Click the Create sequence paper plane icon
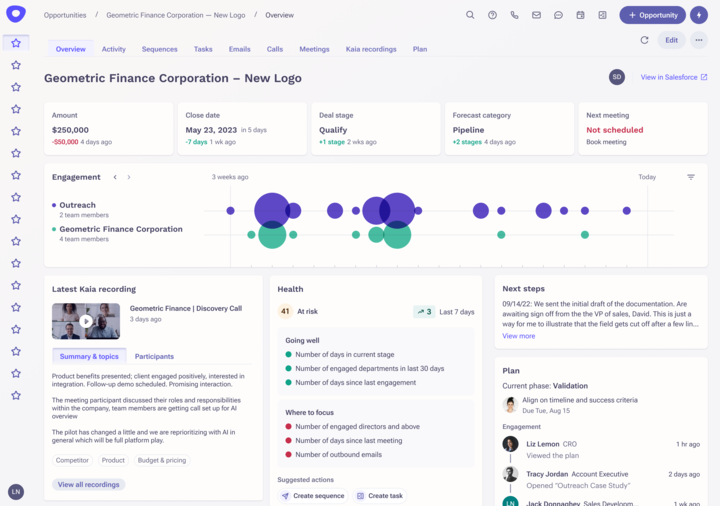The image size is (720, 506). [285, 496]
